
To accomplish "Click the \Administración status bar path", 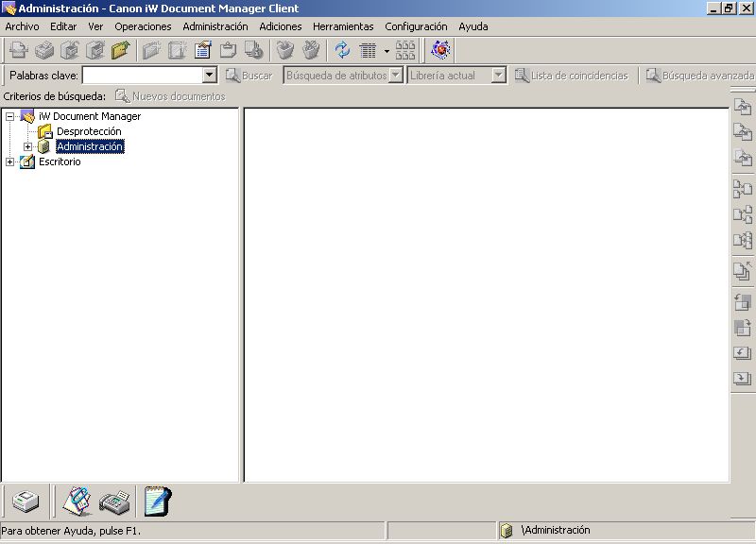I will [556, 530].
